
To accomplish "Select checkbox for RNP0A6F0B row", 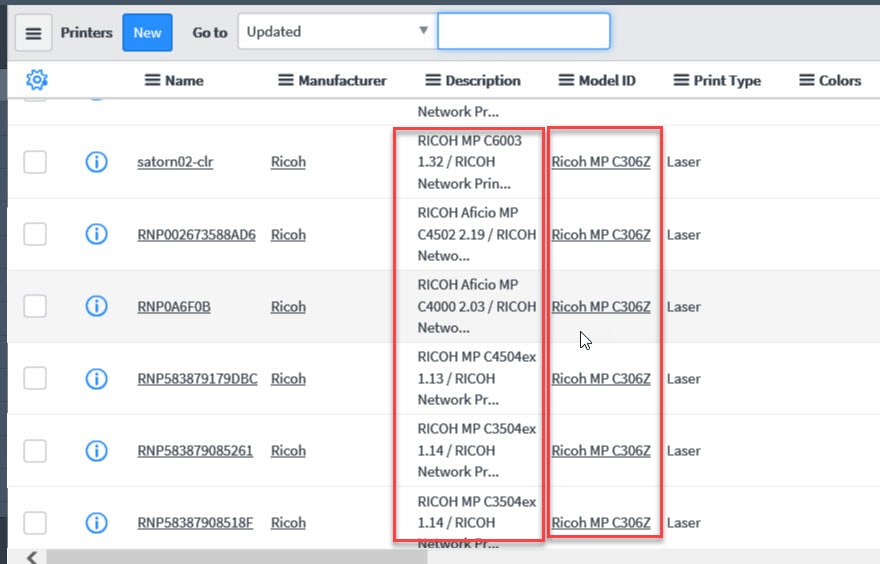I will 35,306.
